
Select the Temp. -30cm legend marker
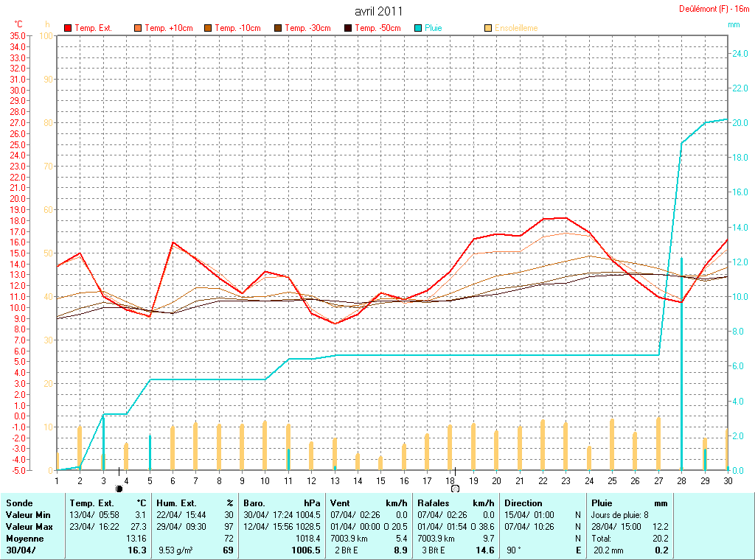click(x=278, y=28)
